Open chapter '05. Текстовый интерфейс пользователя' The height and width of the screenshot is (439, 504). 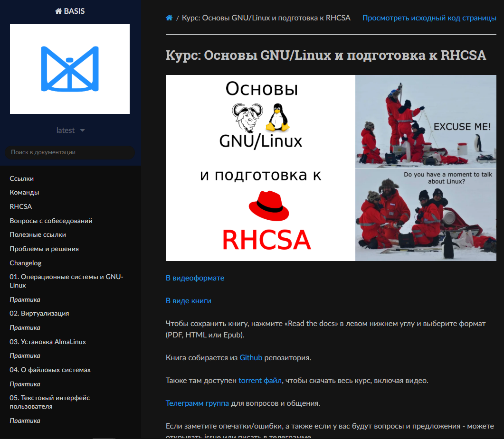[50, 402]
